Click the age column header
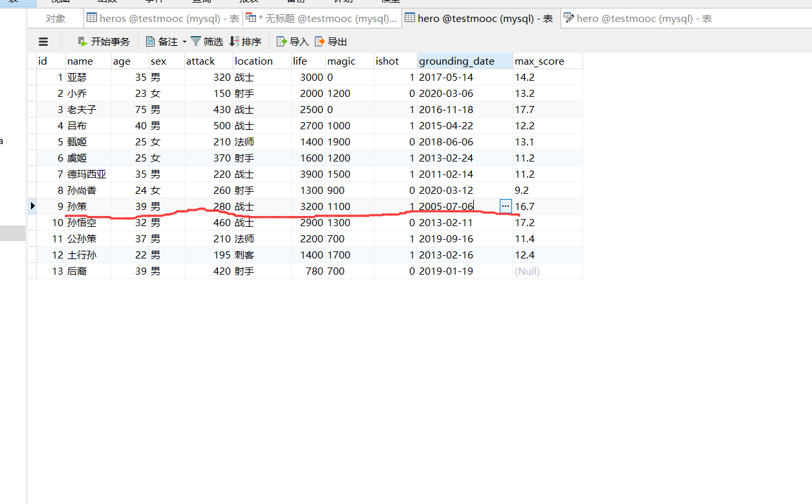Screen dimensions: 812x504 [x=130, y=61]
